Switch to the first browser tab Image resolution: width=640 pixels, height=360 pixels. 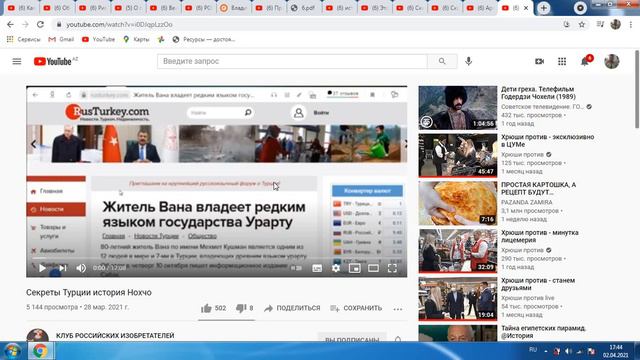(x=21, y=8)
